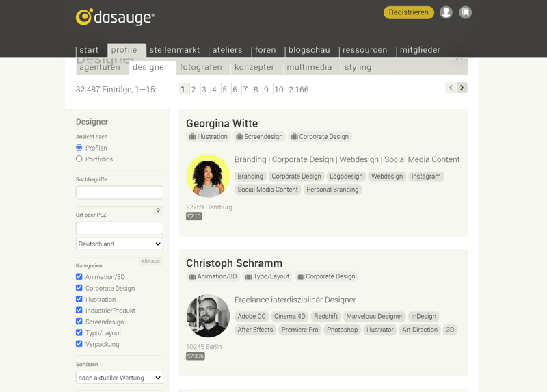The width and height of the screenshot is (547, 392).
Task: Expand the 'nach aktueller Wertung' sort dropdown
Action: (x=119, y=378)
